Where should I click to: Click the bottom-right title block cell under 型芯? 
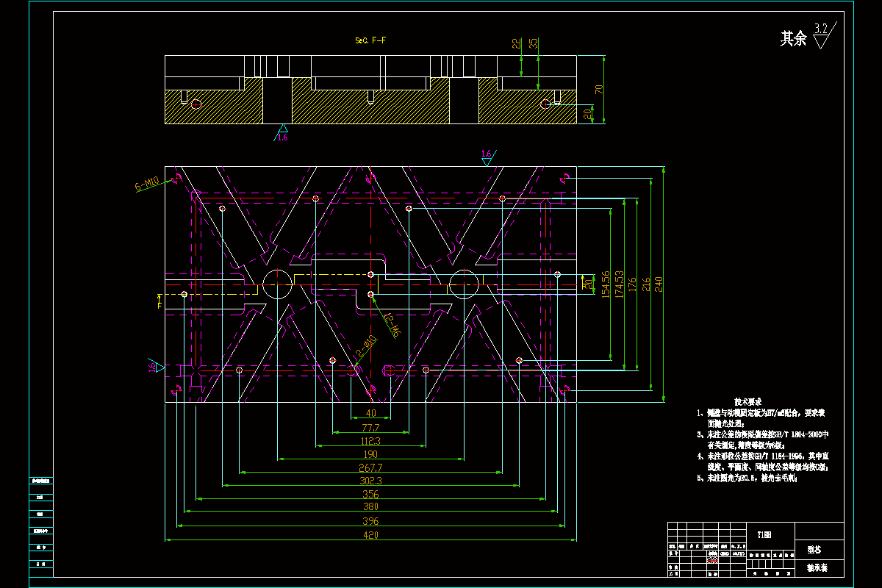pyautogui.click(x=820, y=568)
